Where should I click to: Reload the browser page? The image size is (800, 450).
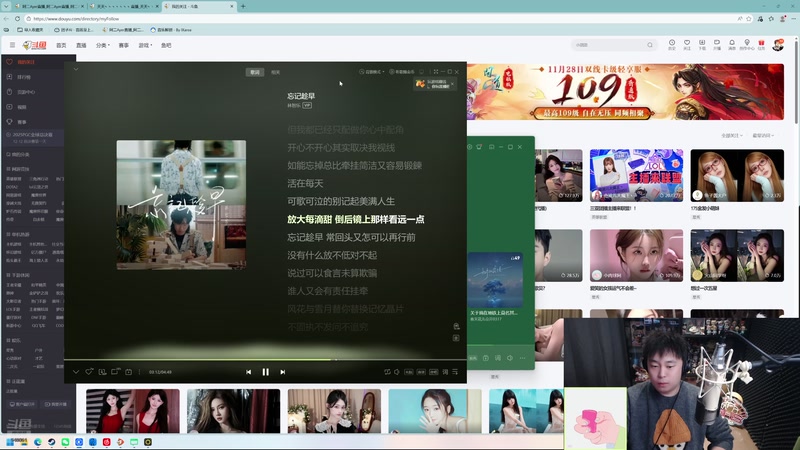(x=17, y=18)
